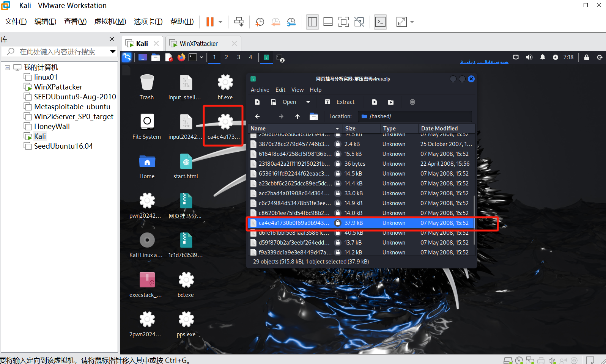
Task: Click the volume icon in Kali panel
Action: [x=529, y=57]
